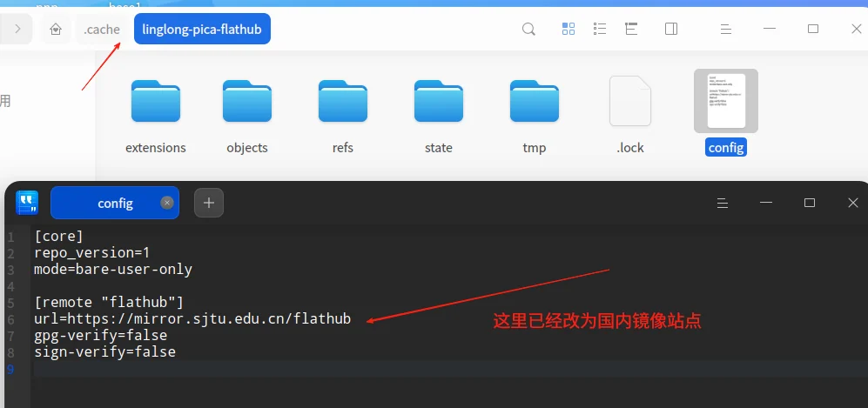This screenshot has width=868, height=408.
Task: Open file manager hamburger menu
Action: coord(726,30)
